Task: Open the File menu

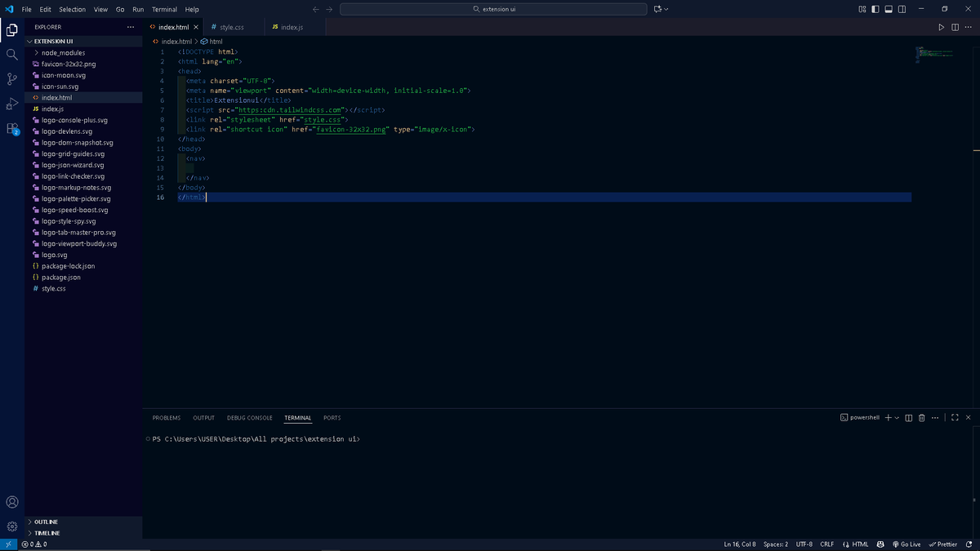Action: (x=27, y=9)
